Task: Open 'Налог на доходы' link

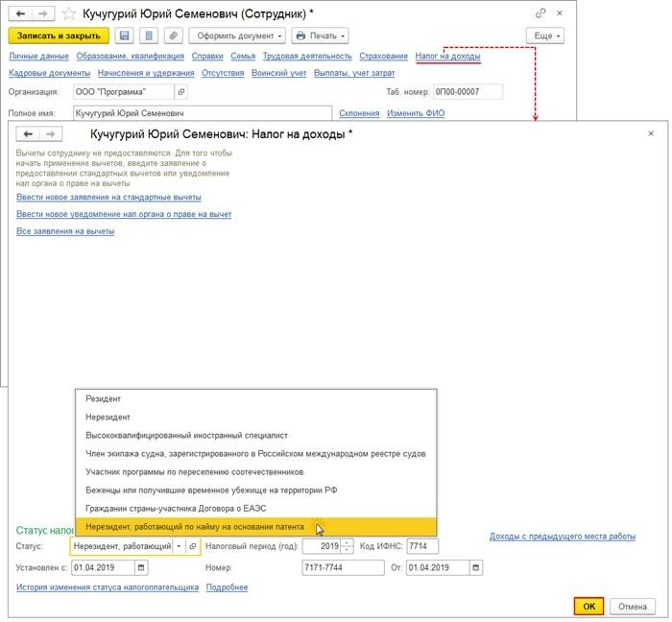Action: 448,56
